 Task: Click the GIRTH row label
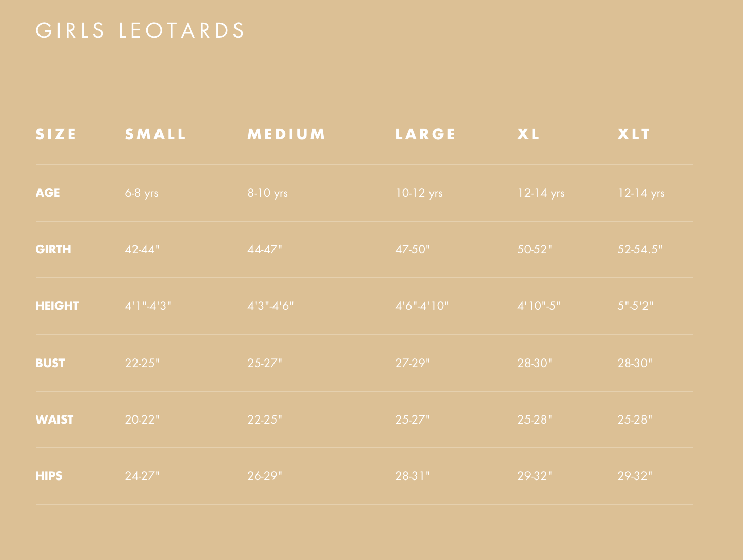pos(53,249)
